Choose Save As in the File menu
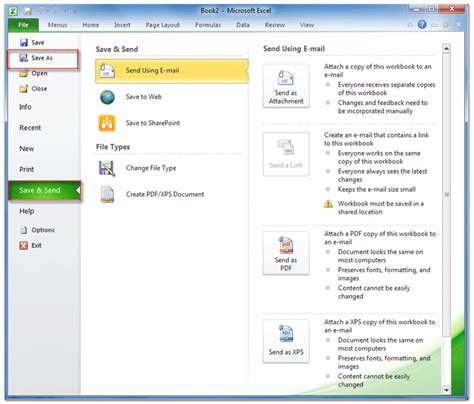The image size is (474, 404). pos(43,58)
